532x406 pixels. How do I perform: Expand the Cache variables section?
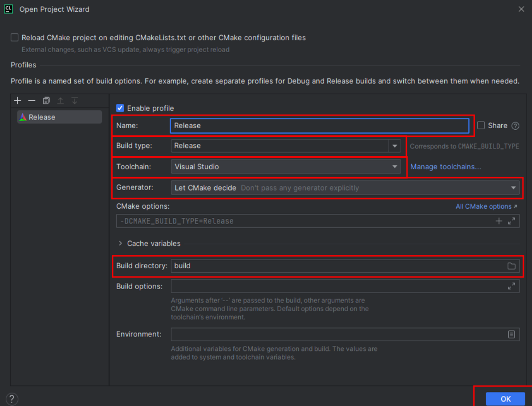[120, 243]
